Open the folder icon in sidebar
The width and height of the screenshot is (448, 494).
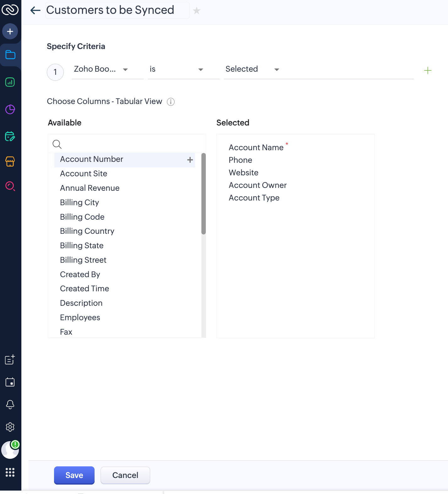pos(10,55)
